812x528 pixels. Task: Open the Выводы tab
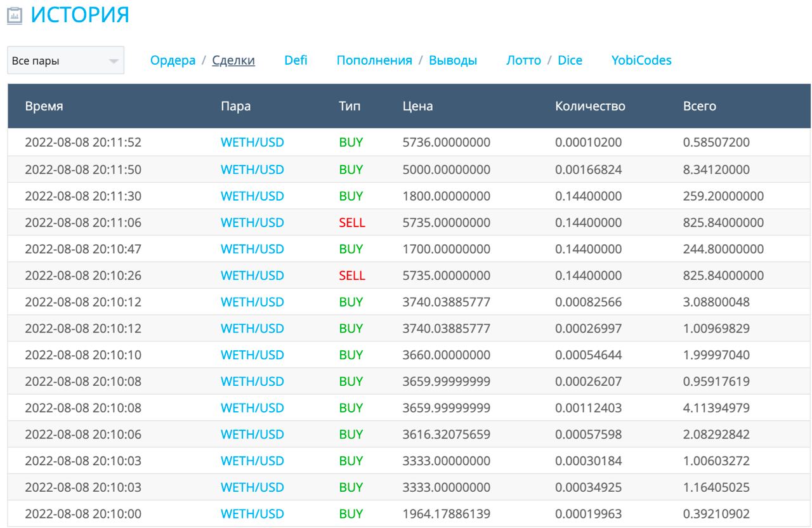click(453, 60)
